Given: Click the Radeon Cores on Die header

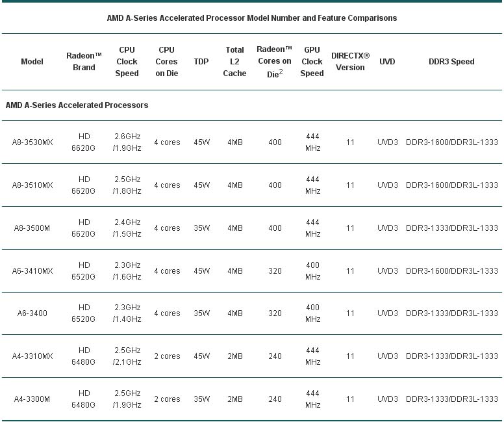Looking at the screenshot, I should (x=275, y=62).
